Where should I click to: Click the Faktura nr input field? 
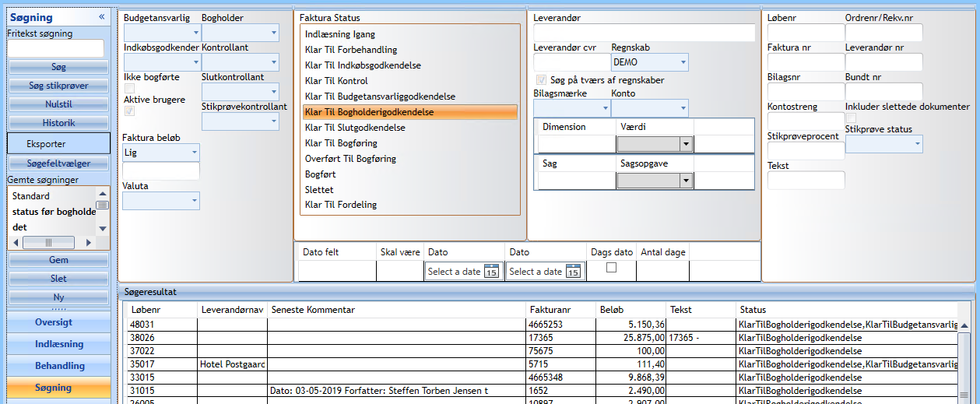(806, 62)
